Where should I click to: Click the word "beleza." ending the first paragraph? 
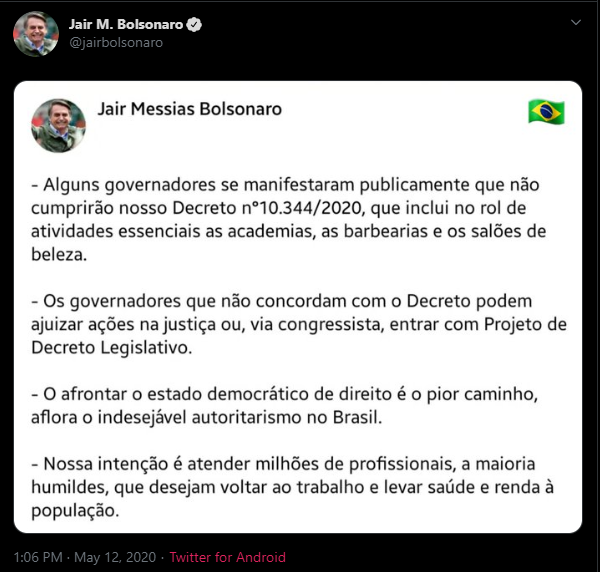point(59,254)
